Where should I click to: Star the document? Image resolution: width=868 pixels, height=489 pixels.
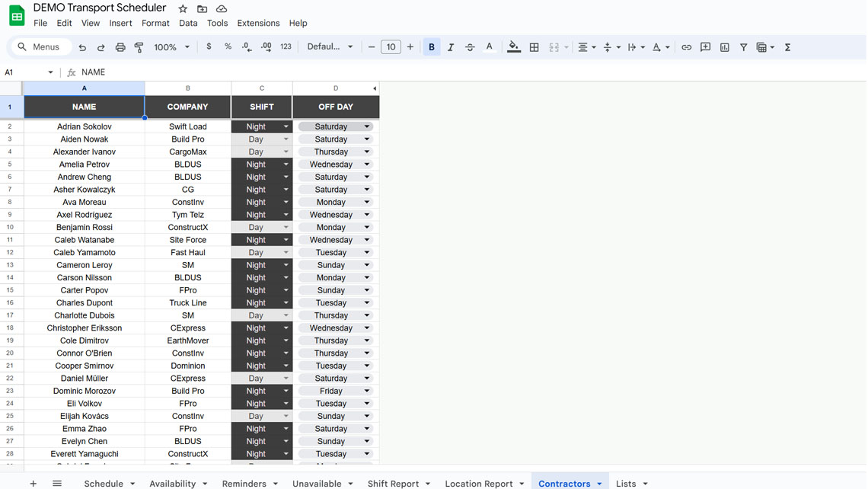(183, 9)
